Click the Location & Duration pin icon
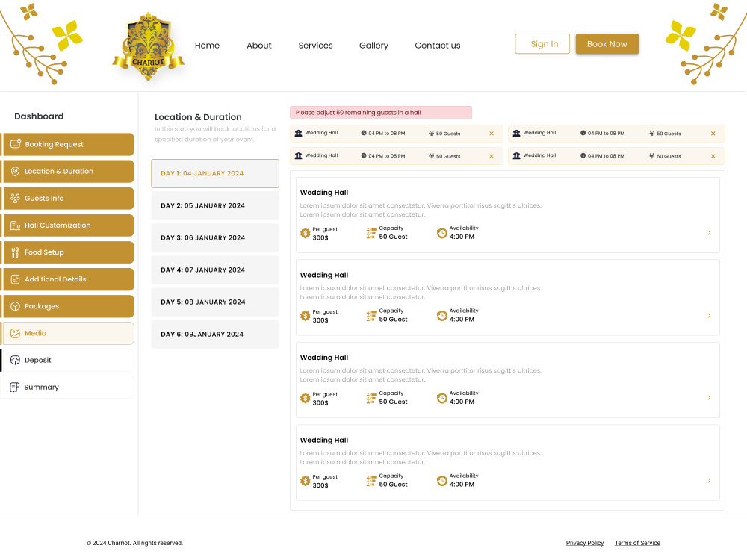This screenshot has height=560, width=747. coord(15,172)
